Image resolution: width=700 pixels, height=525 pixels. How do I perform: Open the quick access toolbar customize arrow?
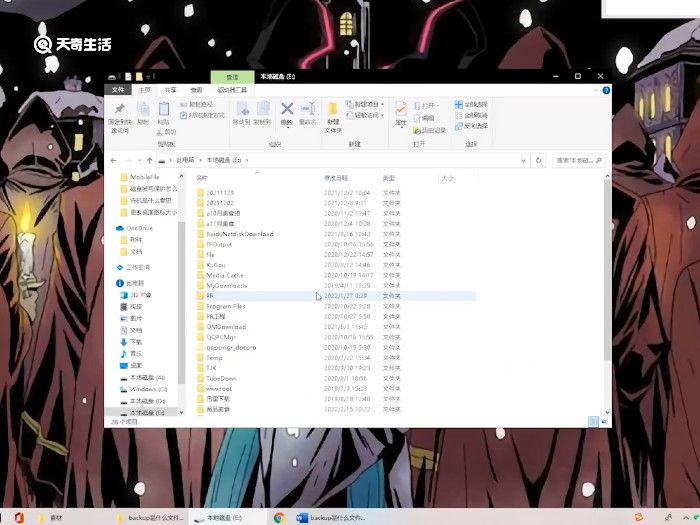(x=147, y=77)
